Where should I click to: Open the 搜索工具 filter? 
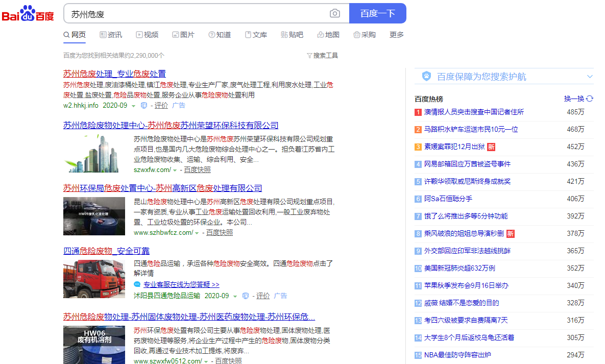coord(322,56)
